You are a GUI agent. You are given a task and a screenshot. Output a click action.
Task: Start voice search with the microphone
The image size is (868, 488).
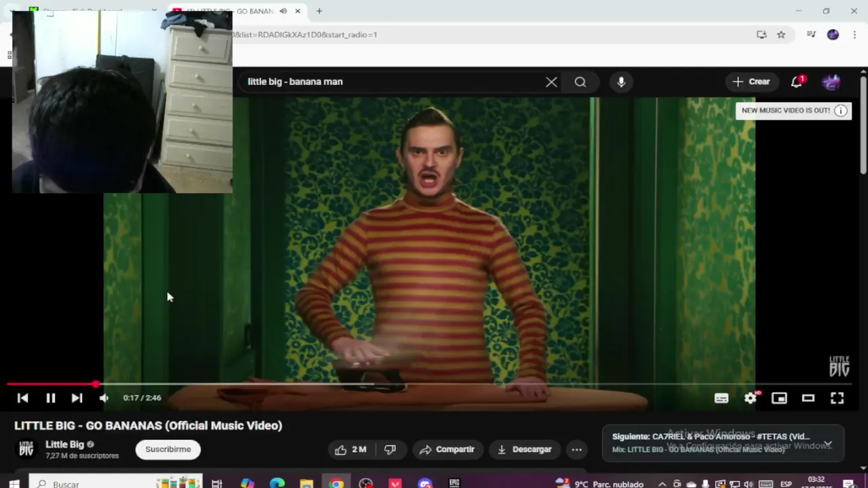pos(621,82)
